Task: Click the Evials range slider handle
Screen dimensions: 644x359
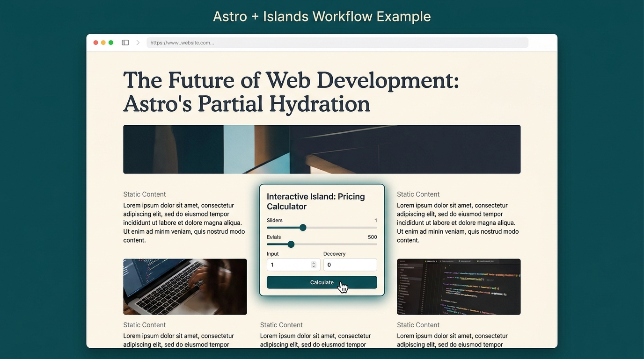Action: coord(291,244)
